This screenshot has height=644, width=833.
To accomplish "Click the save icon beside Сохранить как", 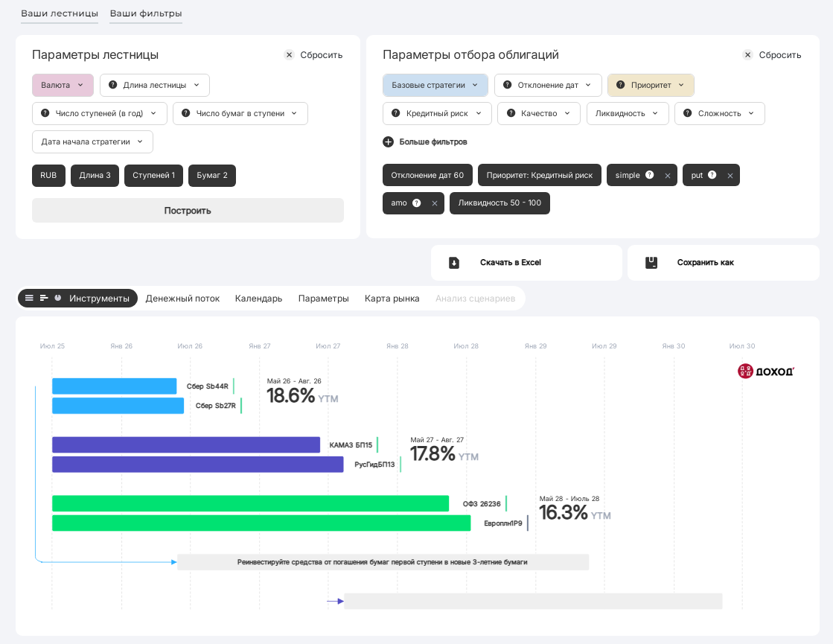I will (651, 263).
